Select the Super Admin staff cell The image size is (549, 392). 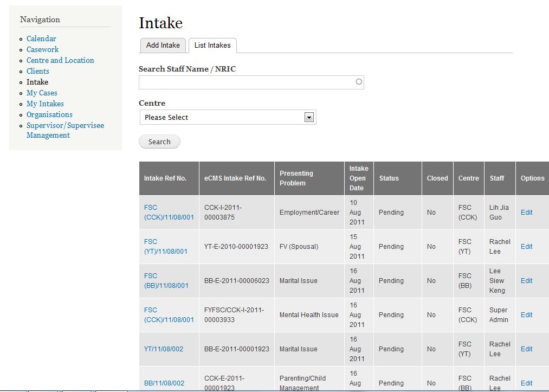click(500, 315)
